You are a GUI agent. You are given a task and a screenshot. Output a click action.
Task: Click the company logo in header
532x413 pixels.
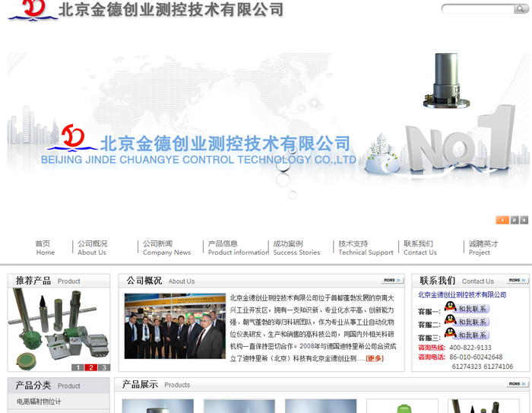[145, 10]
